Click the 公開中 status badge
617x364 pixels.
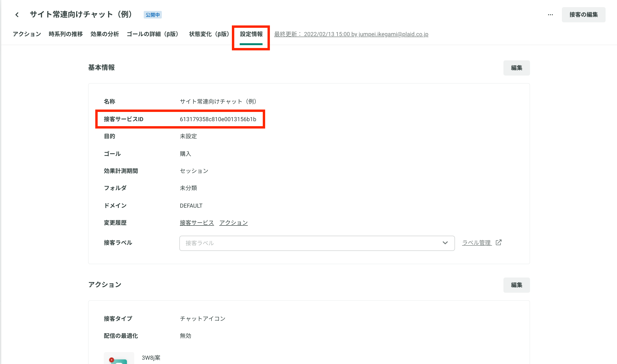tap(153, 15)
